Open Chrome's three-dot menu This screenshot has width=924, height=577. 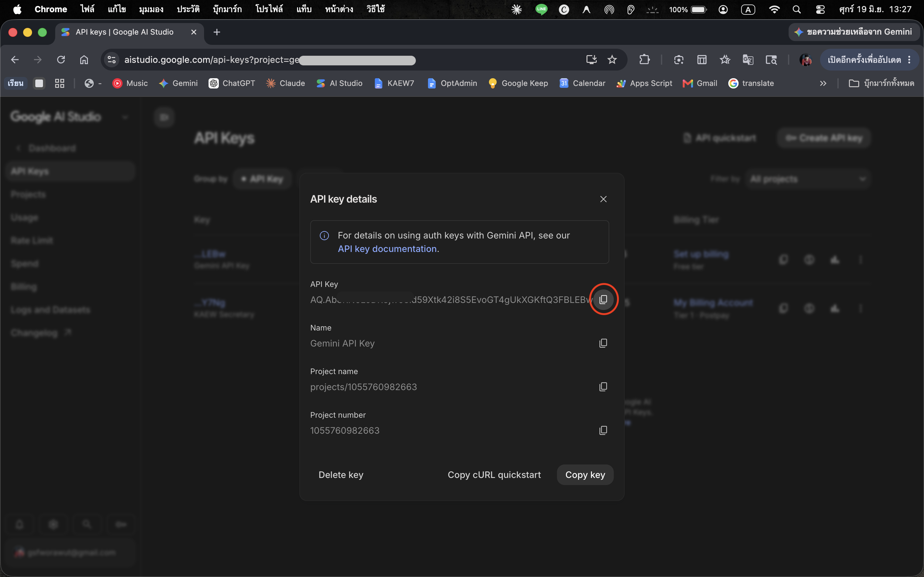click(910, 60)
